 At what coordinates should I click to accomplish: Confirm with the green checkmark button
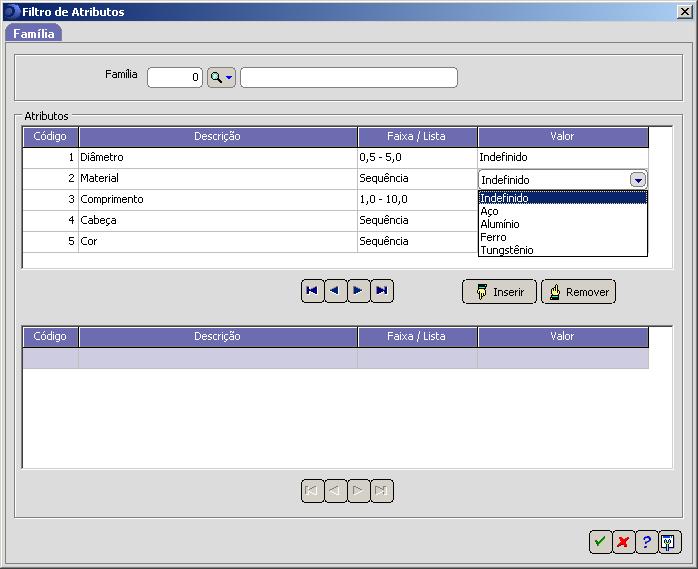click(600, 541)
